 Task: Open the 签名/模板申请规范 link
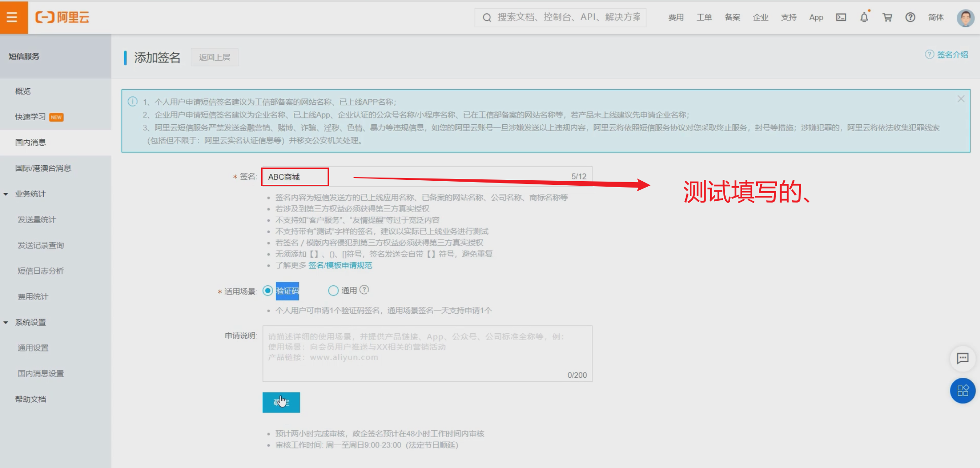(340, 265)
